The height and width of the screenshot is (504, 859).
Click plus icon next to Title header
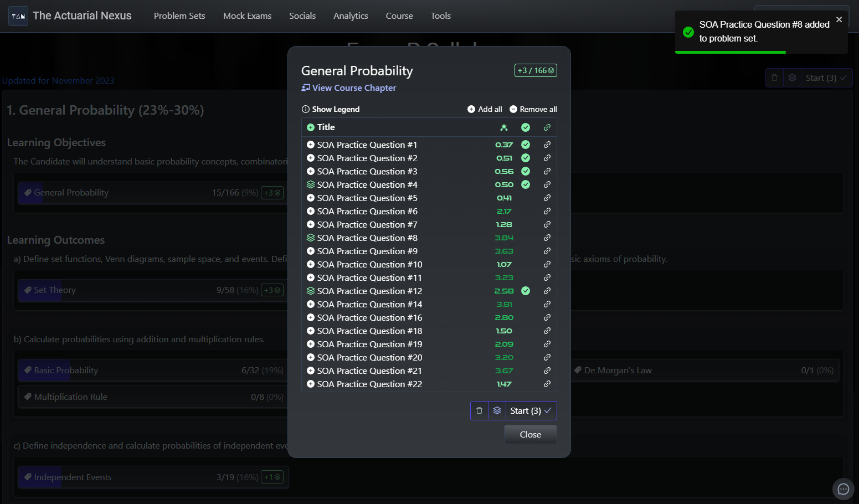coord(311,127)
